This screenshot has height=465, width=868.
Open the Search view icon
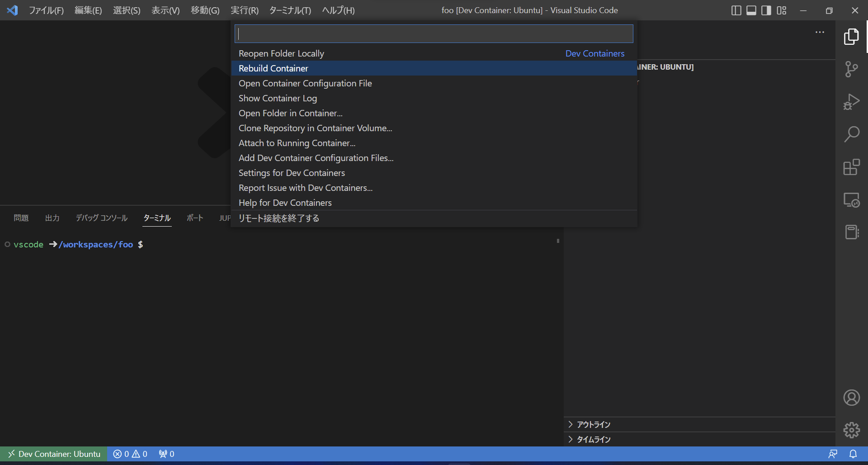(x=851, y=134)
